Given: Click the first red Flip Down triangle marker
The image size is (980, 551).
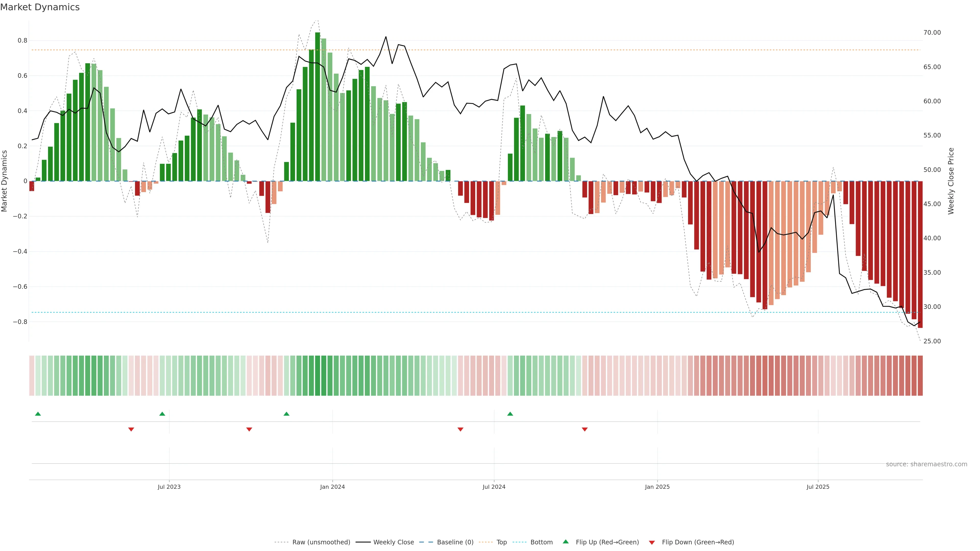Looking at the screenshot, I should (x=131, y=429).
